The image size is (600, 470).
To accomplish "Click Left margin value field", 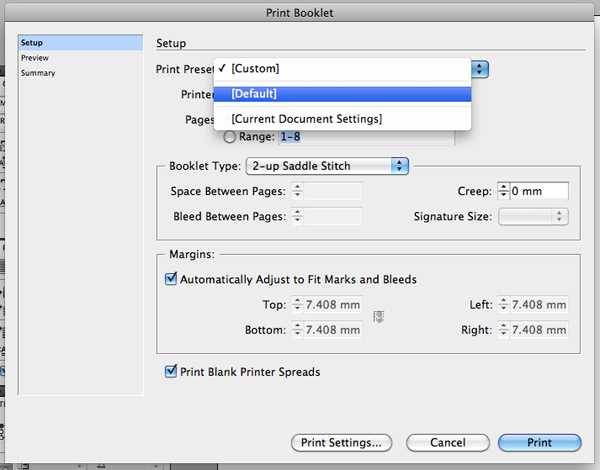I will 539,305.
